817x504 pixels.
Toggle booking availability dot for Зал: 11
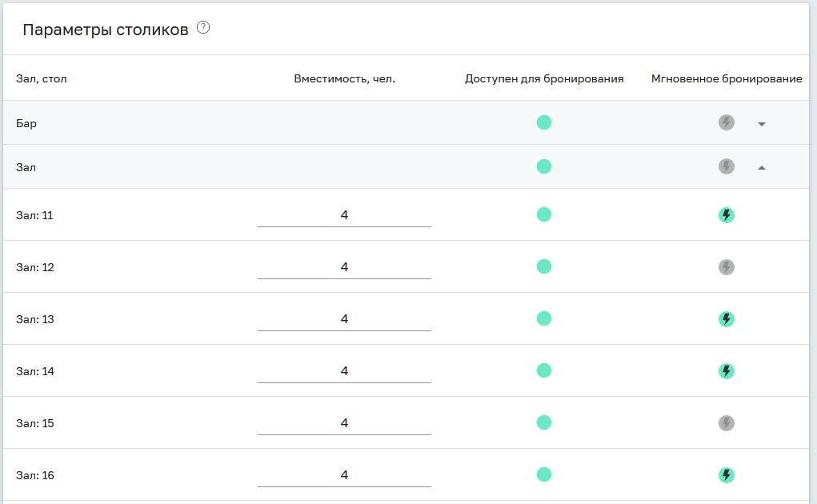pos(544,214)
